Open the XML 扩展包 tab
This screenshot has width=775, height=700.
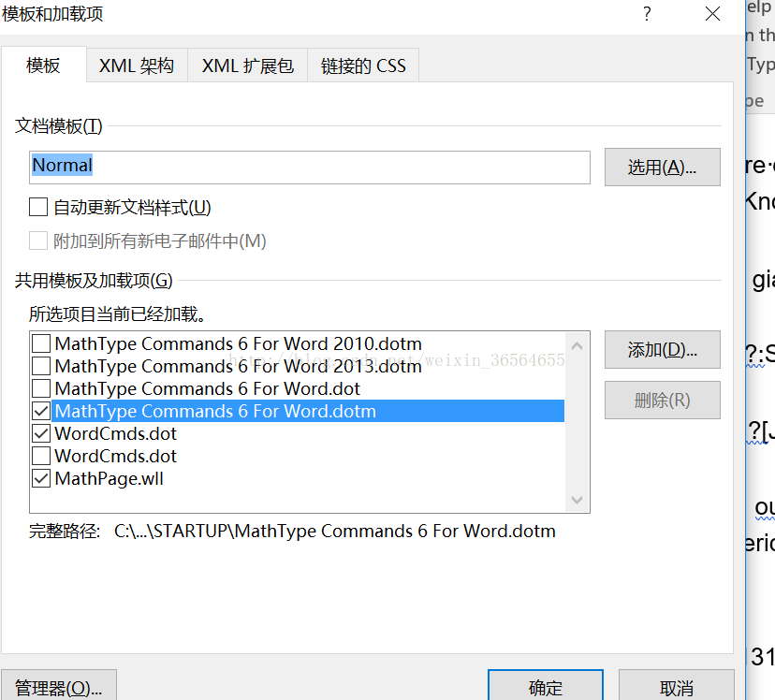(248, 66)
